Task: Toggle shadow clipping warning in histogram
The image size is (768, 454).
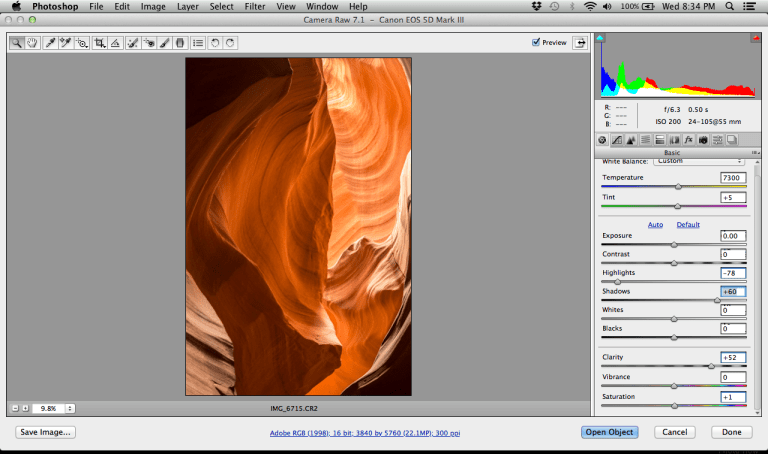Action: (601, 38)
